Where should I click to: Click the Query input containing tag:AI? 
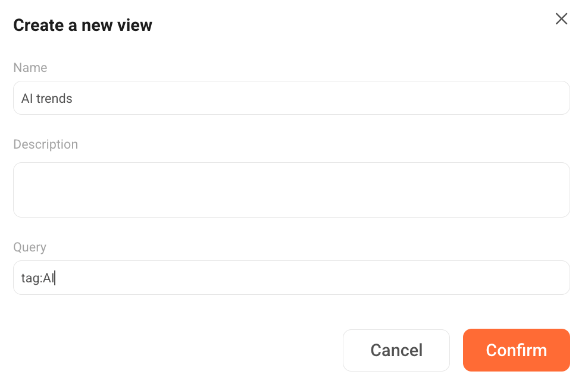tap(292, 278)
